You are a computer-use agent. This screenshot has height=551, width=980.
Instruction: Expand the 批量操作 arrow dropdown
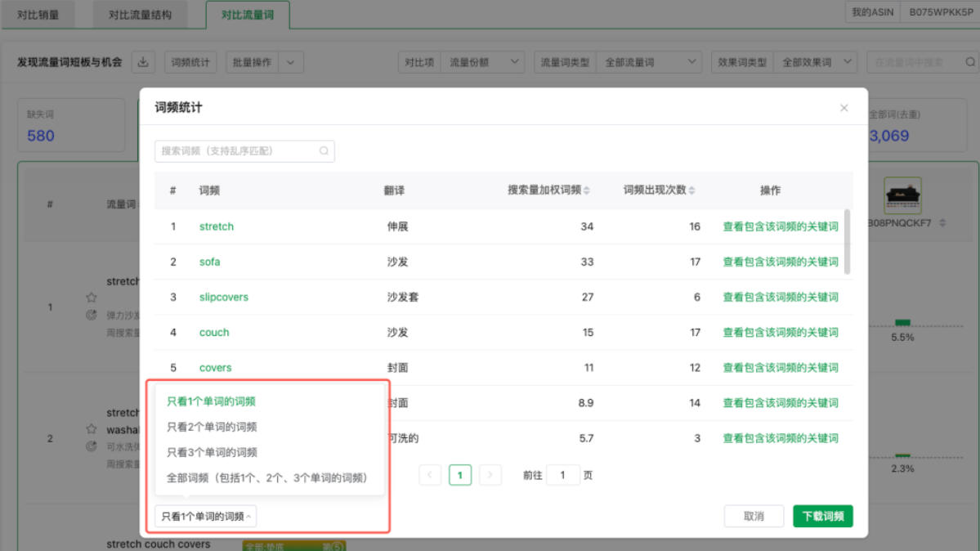point(291,62)
